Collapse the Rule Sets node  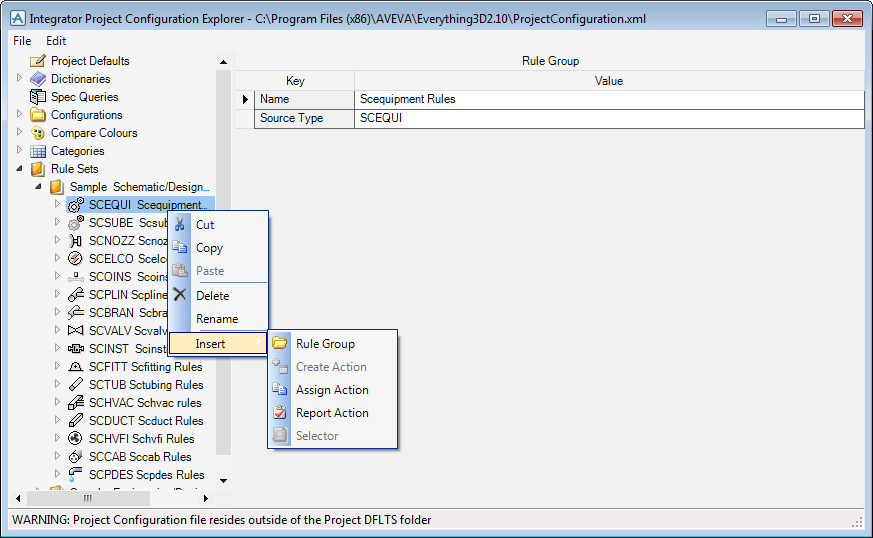coord(19,168)
